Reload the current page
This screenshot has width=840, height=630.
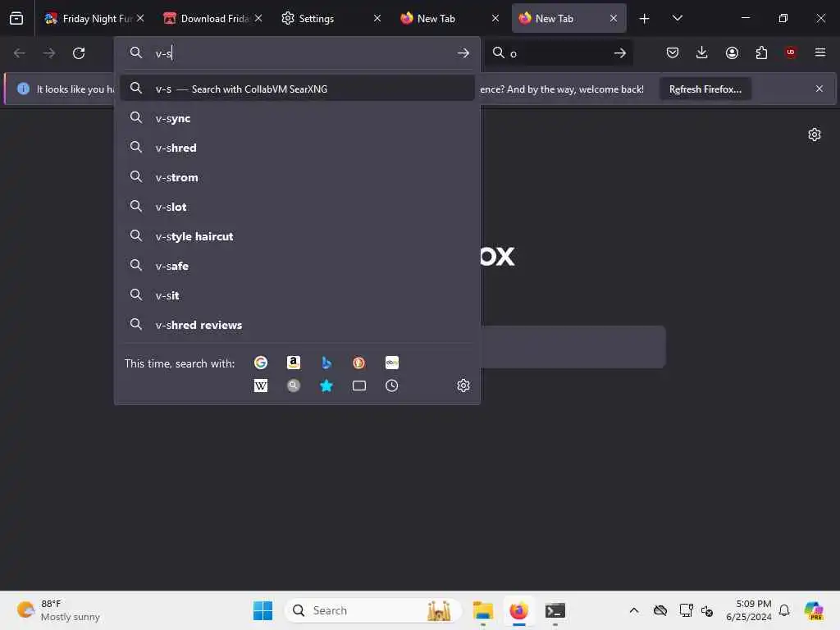pyautogui.click(x=79, y=53)
